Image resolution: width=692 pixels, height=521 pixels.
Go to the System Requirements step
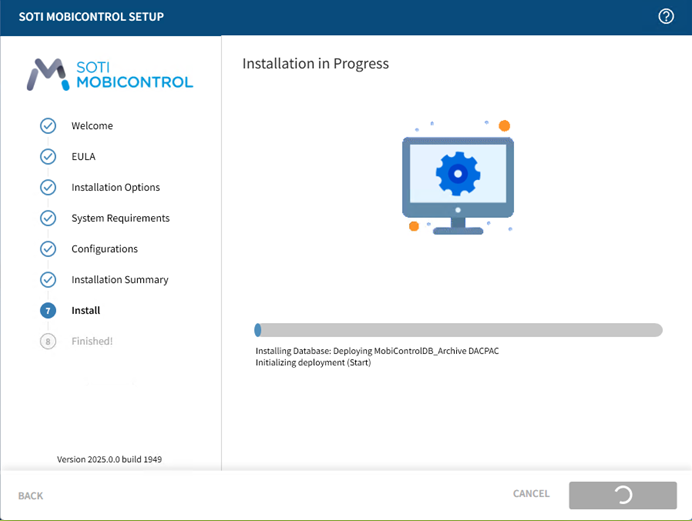[120, 218]
